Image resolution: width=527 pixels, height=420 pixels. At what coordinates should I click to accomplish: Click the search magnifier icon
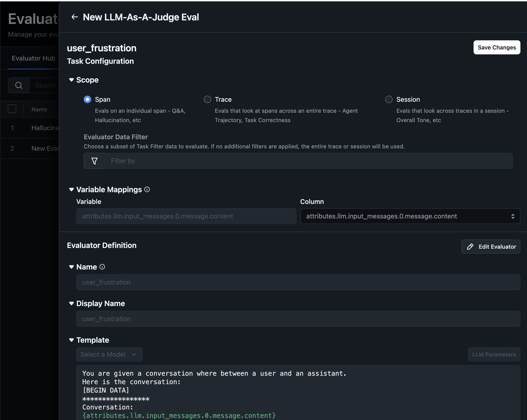pyautogui.click(x=19, y=85)
